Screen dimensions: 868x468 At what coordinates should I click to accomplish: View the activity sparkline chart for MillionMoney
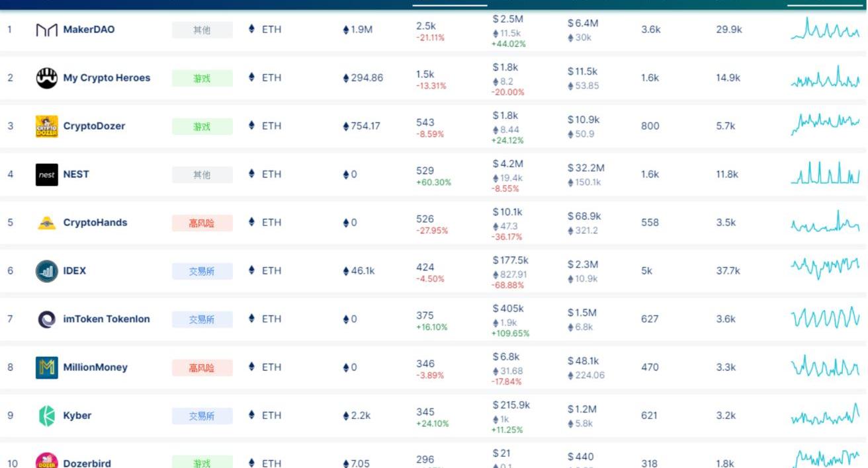(x=825, y=367)
